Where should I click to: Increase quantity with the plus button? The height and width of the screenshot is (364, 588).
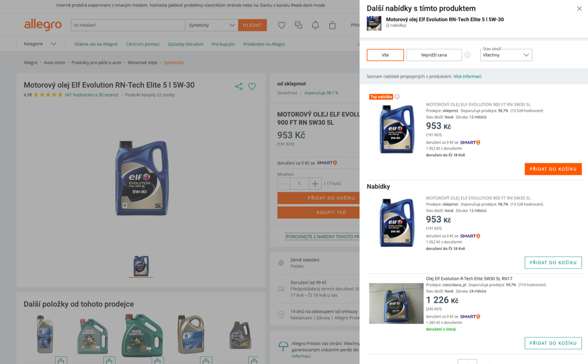[x=315, y=183]
